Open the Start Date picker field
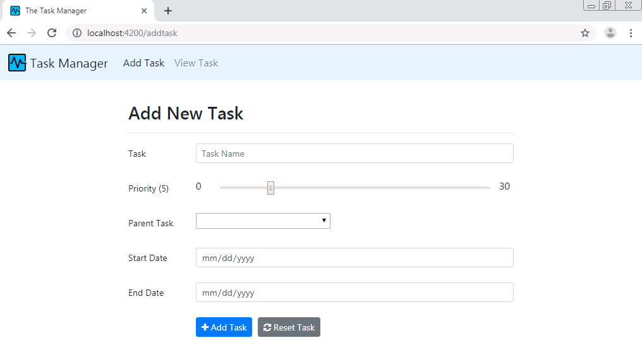642x364 pixels. (x=354, y=257)
